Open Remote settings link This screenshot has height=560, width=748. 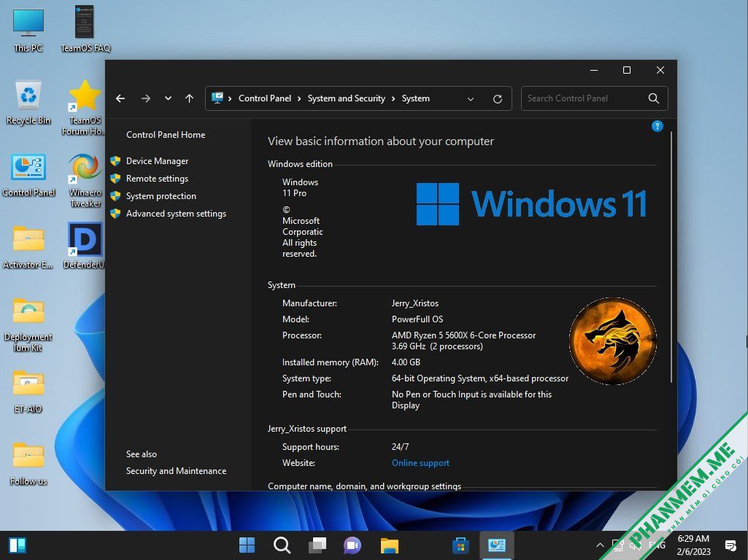click(x=157, y=179)
